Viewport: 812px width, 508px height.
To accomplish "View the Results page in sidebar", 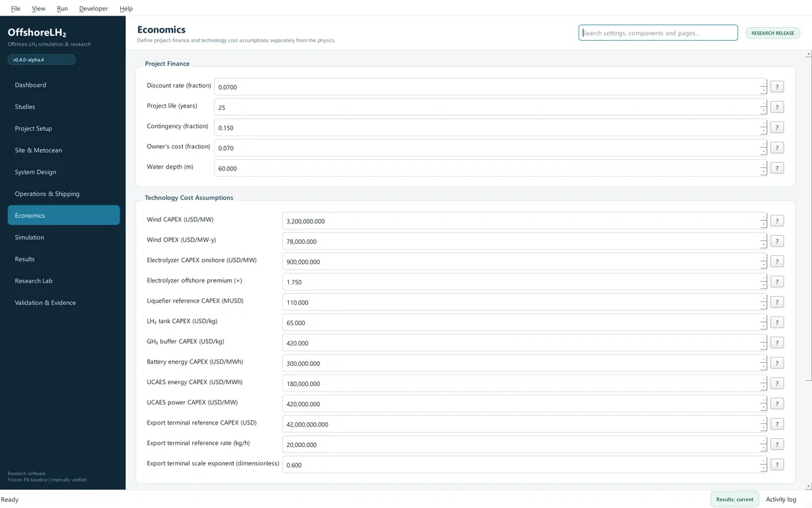I will click(x=64, y=259).
